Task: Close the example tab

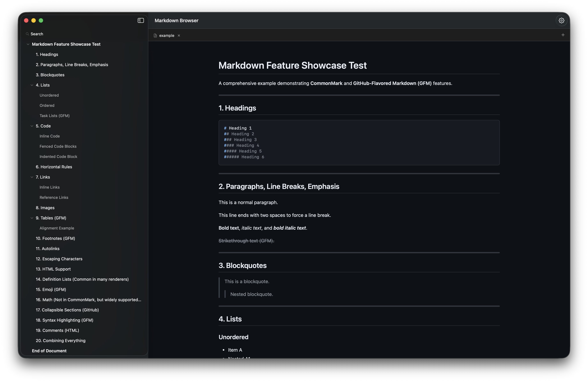Action: pos(179,35)
